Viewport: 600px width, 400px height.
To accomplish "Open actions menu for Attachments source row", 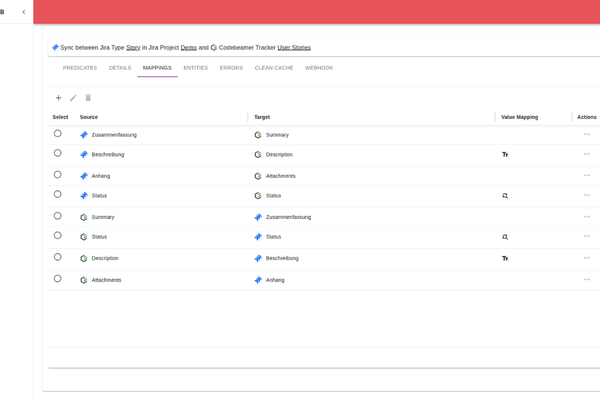I will coord(587,279).
